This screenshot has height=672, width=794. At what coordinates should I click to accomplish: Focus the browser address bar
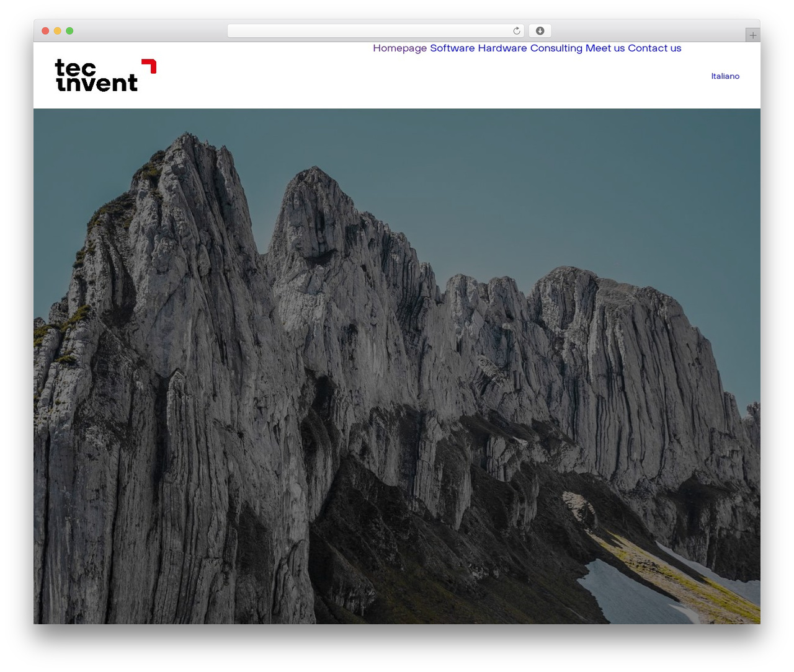pyautogui.click(x=376, y=31)
